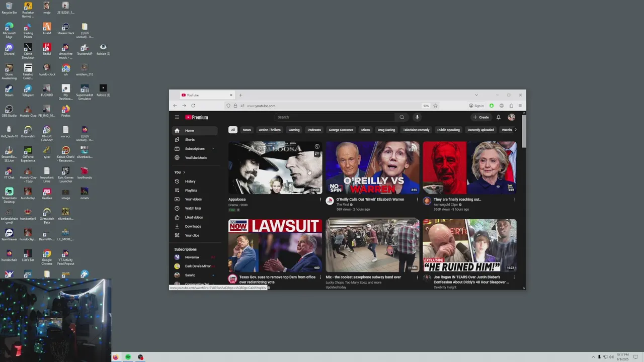
Task: Click the address bar URL
Action: point(261,106)
